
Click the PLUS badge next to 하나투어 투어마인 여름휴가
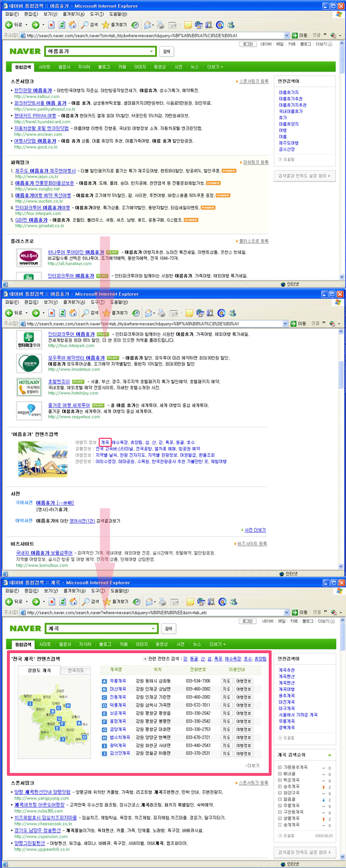click(x=112, y=252)
